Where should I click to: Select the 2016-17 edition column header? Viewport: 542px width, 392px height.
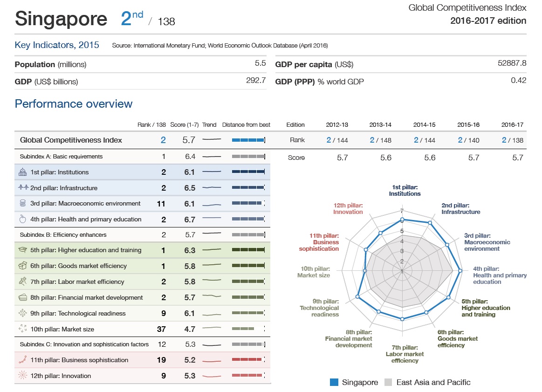512,125
